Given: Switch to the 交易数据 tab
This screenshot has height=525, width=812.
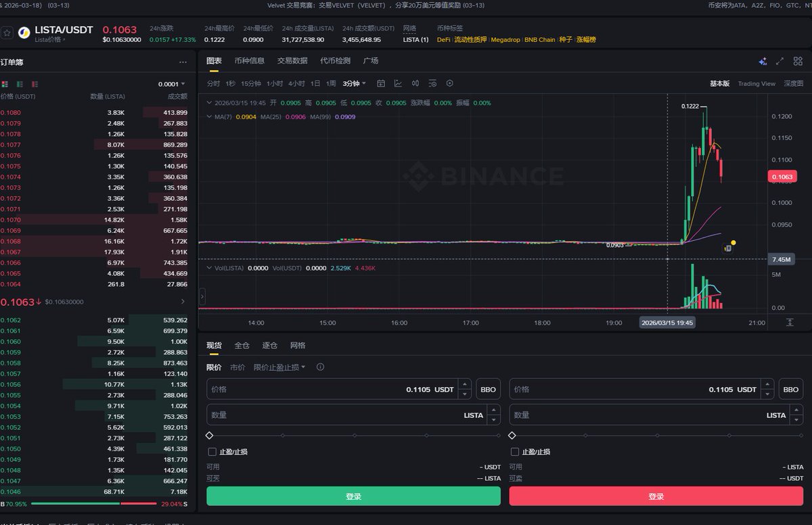Looking at the screenshot, I should click(292, 60).
